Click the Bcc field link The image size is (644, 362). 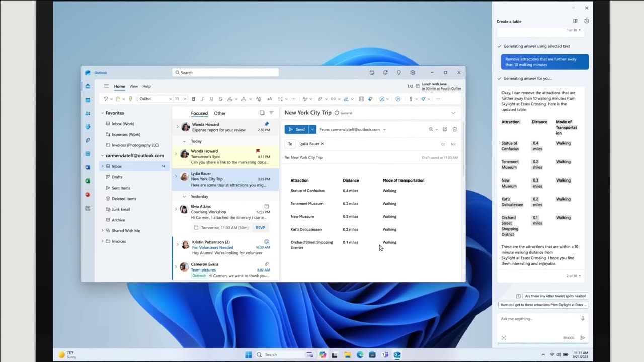click(453, 144)
